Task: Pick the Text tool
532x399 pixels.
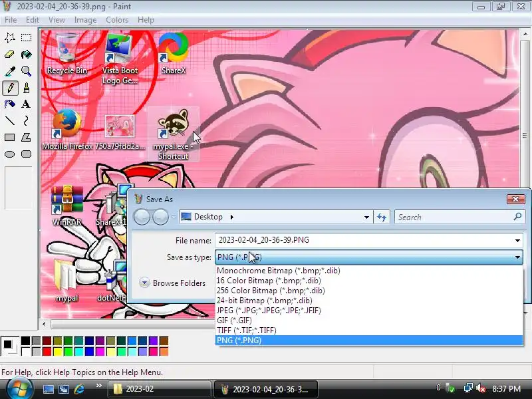Action: point(26,104)
